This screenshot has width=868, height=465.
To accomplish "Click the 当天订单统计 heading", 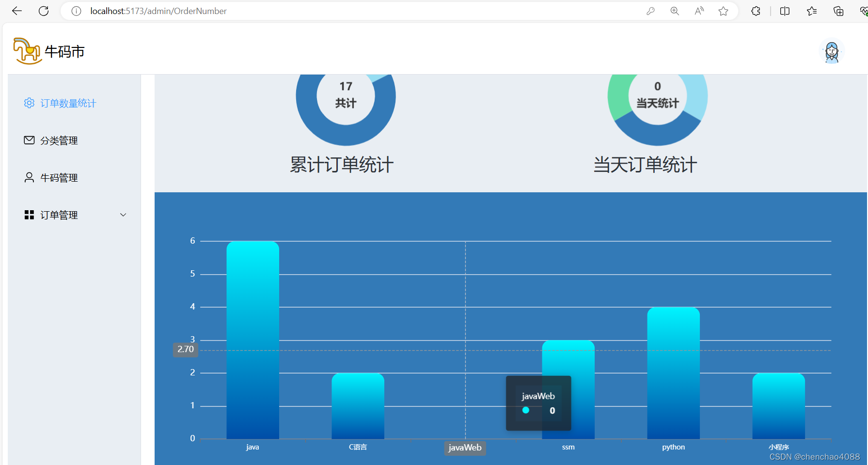I will point(645,165).
